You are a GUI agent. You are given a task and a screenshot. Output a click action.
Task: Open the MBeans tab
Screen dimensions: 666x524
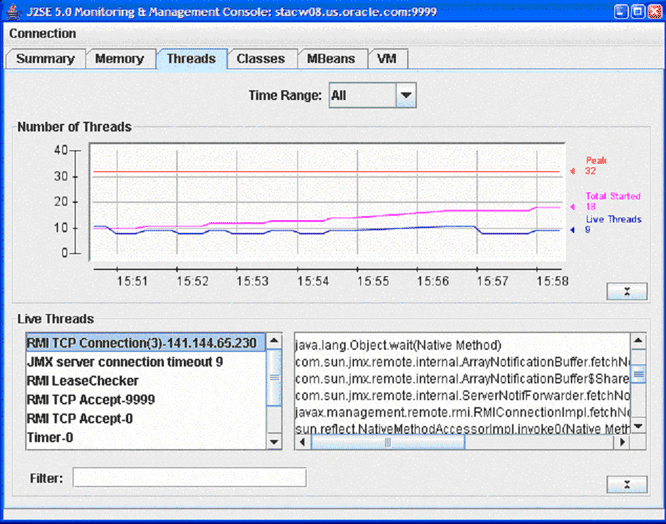330,59
